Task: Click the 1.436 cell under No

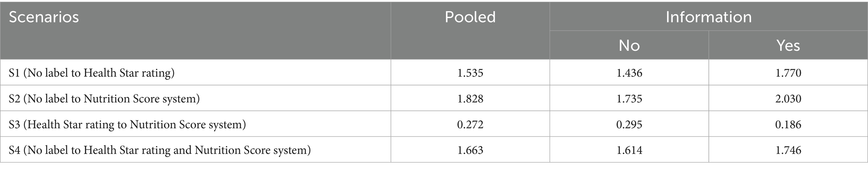Action: pos(629,73)
